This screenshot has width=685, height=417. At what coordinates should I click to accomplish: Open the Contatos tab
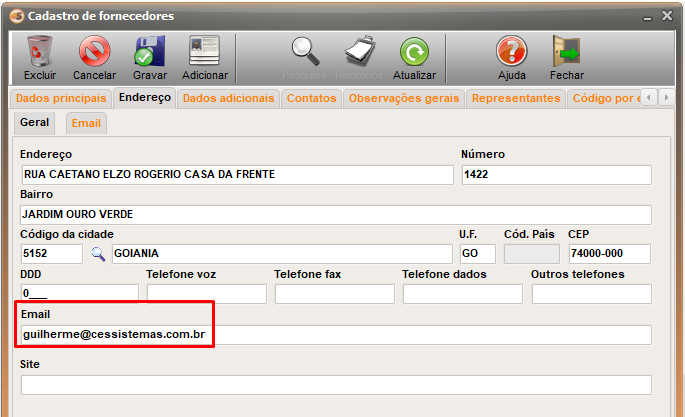tap(311, 98)
